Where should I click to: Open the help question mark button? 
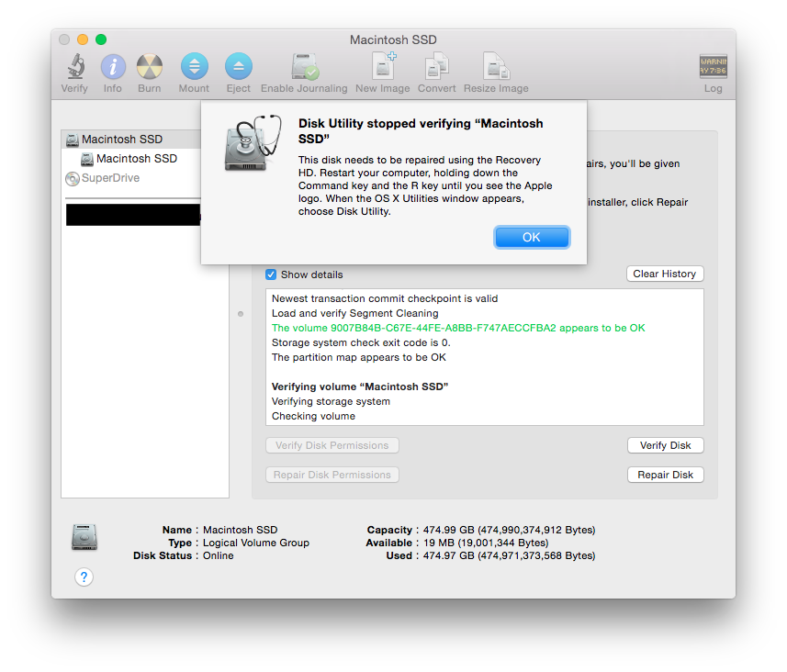pyautogui.click(x=84, y=577)
